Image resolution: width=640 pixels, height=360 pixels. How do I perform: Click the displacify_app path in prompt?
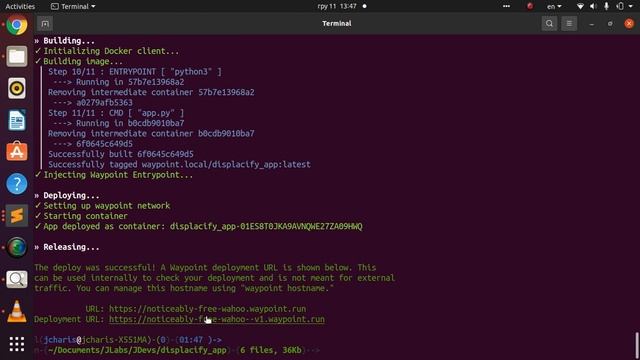point(137,350)
